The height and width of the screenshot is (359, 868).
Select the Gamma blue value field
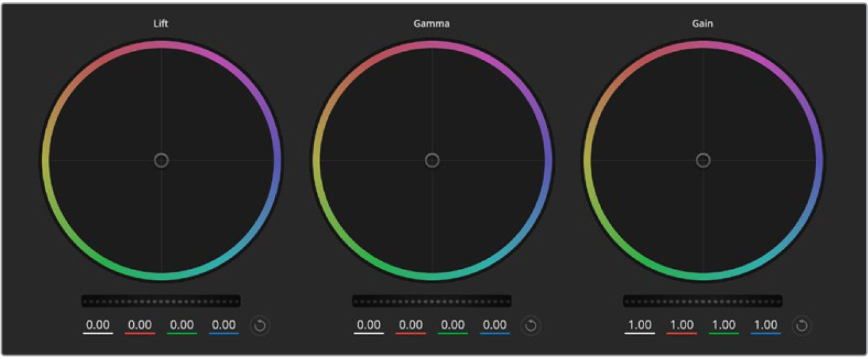coord(494,325)
